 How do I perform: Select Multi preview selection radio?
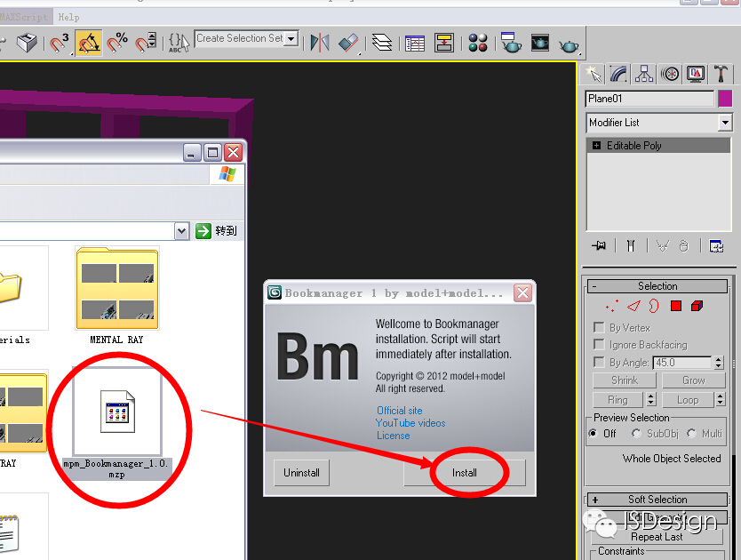tap(691, 433)
